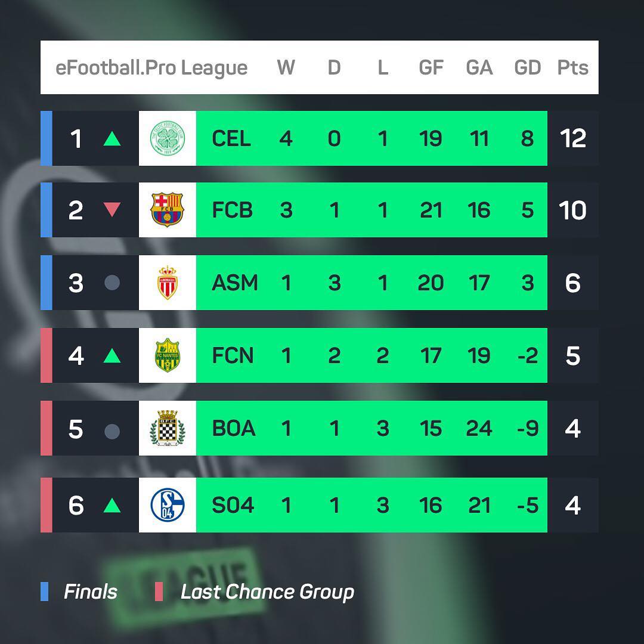The height and width of the screenshot is (644, 644).
Task: Click the Finals blue legend swatch
Action: tap(44, 592)
